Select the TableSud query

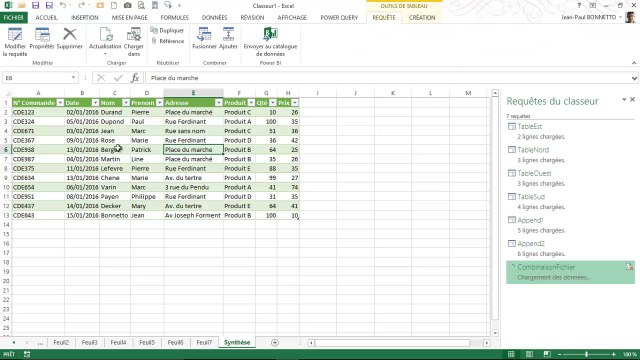(x=571, y=202)
